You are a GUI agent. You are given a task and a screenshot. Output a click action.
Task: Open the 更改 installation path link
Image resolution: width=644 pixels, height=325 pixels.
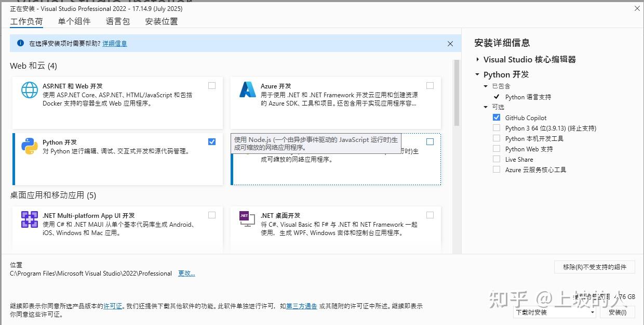click(x=186, y=273)
